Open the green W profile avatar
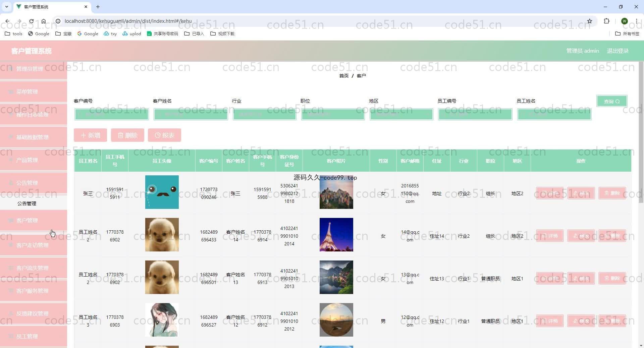Image resolution: width=644 pixels, height=348 pixels. (624, 21)
